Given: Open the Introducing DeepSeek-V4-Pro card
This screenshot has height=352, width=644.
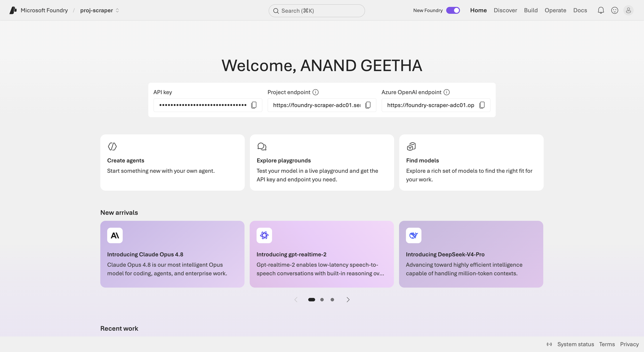Looking at the screenshot, I should (471, 254).
